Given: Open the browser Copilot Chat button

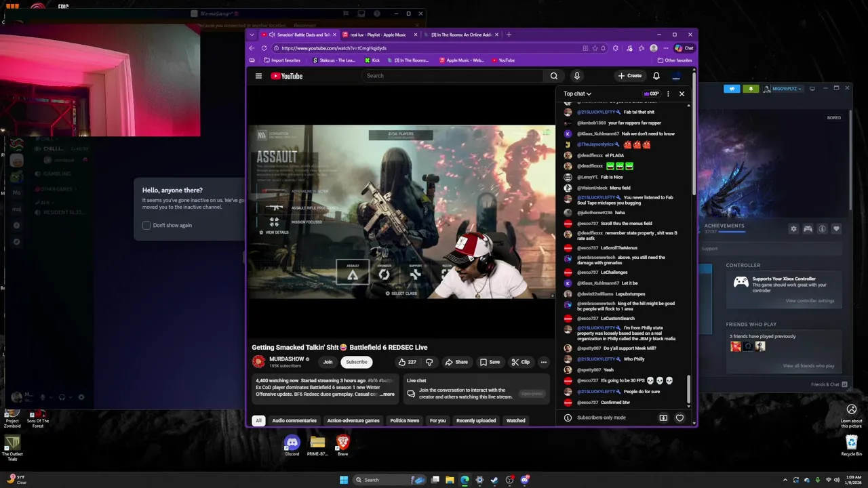Looking at the screenshot, I should point(684,48).
